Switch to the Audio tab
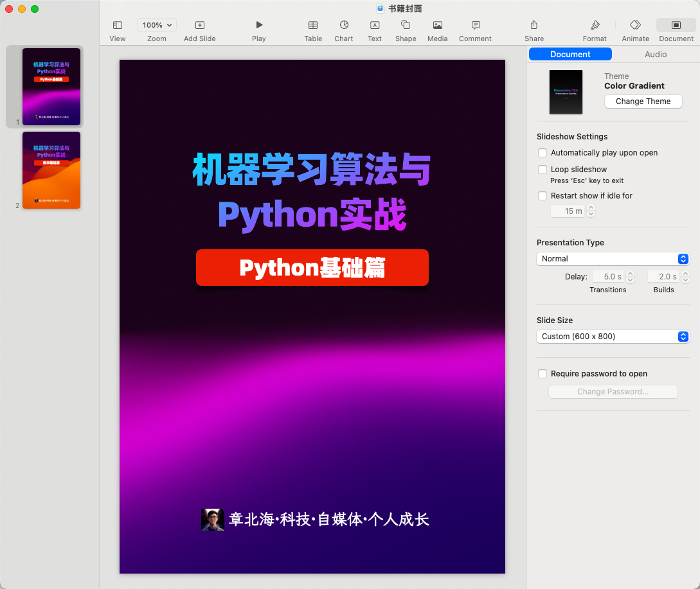 [656, 54]
